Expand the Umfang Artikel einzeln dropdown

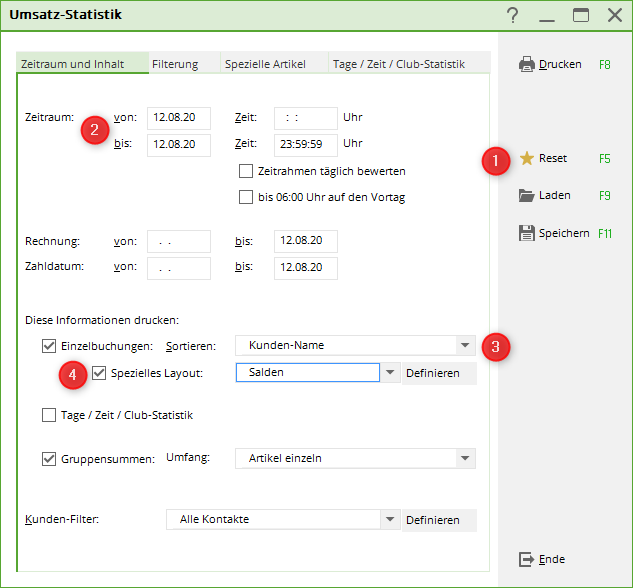(465, 459)
